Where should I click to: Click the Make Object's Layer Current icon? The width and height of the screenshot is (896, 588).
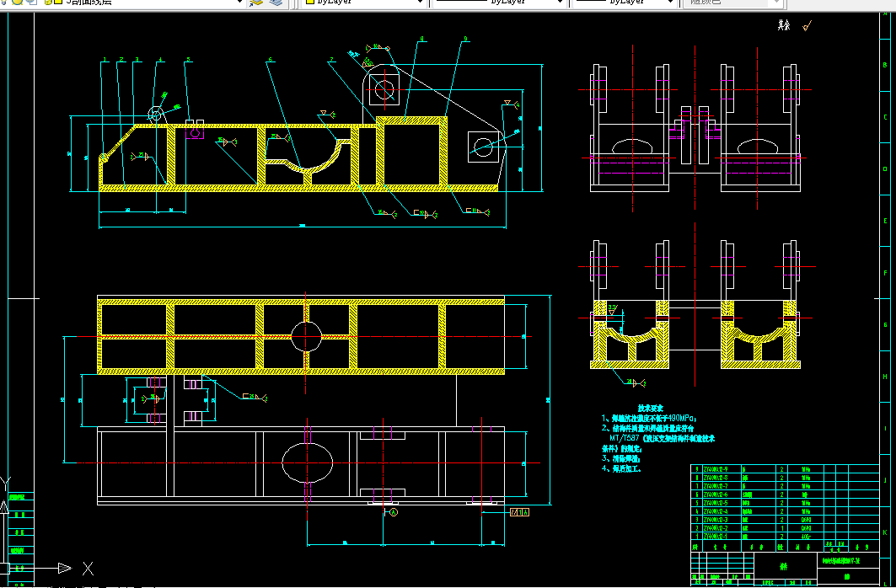click(x=256, y=3)
